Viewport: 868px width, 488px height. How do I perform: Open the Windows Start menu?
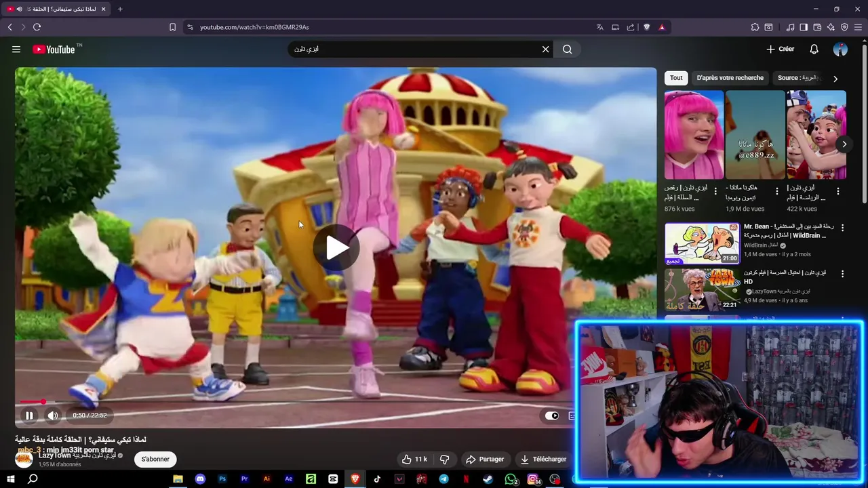pos(11,479)
